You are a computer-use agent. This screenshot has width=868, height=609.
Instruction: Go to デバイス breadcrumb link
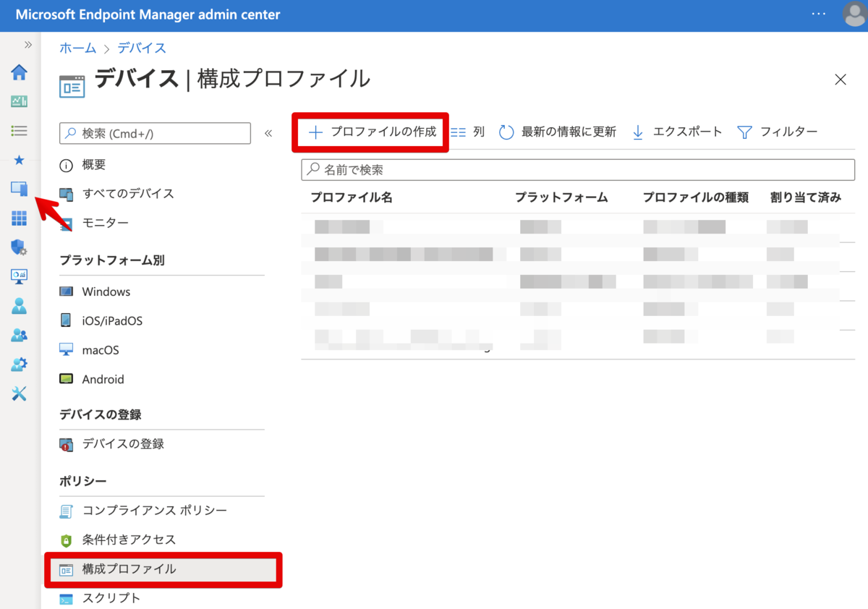pos(142,48)
